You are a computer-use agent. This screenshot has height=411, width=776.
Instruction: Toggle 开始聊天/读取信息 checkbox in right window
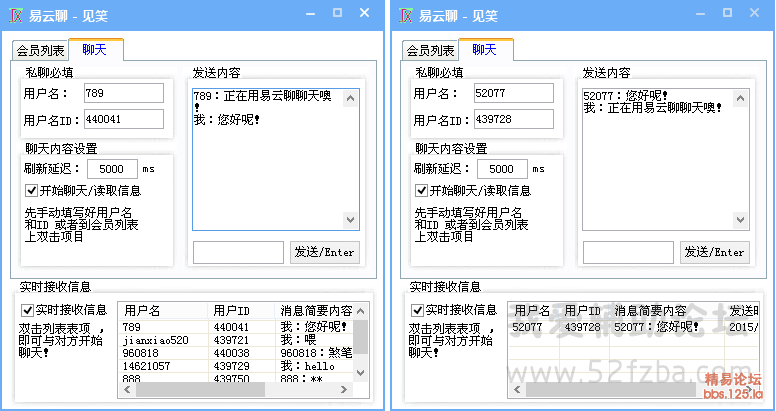pyautogui.click(x=421, y=191)
